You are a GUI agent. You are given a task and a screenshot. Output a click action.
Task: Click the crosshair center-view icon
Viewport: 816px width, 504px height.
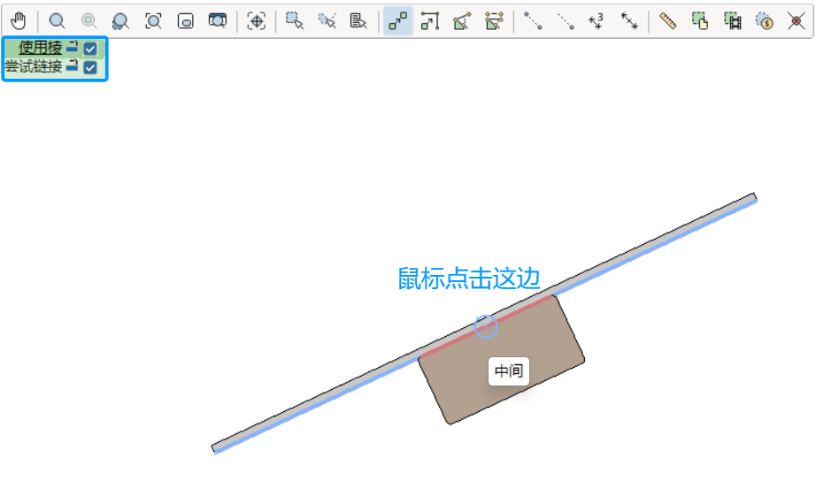click(256, 21)
